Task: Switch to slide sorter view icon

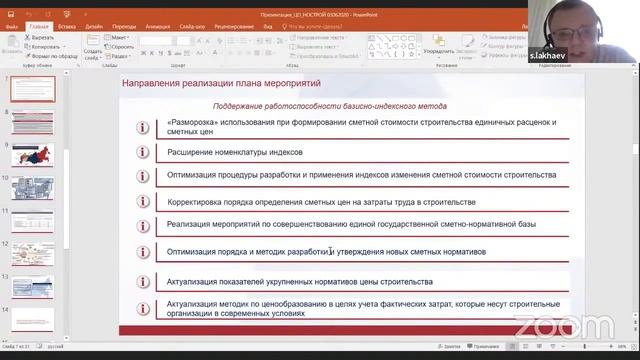Action: pyautogui.click(x=526, y=346)
